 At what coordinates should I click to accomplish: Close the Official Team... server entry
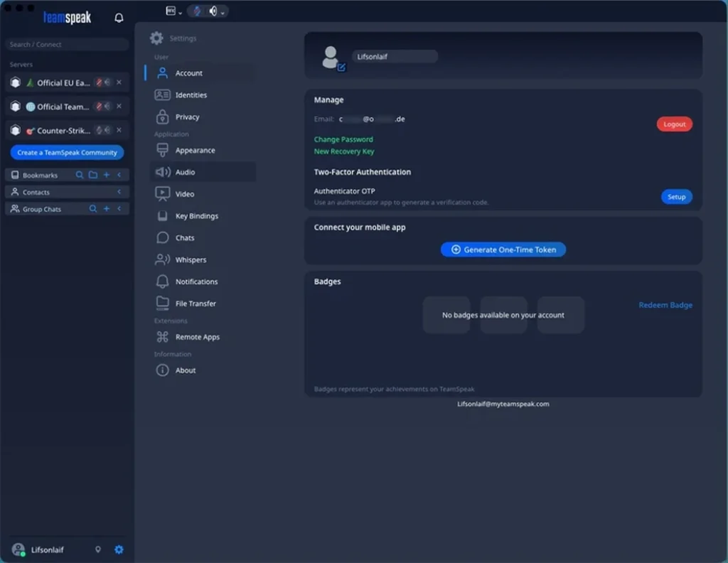pyautogui.click(x=119, y=107)
